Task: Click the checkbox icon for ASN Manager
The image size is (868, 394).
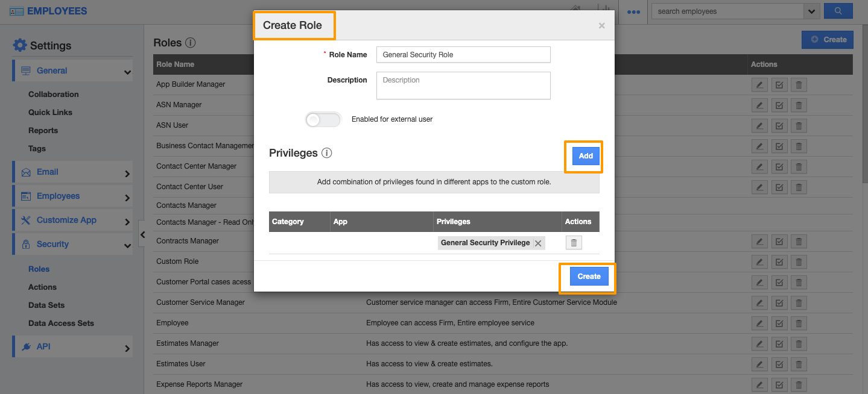Action: (779, 105)
